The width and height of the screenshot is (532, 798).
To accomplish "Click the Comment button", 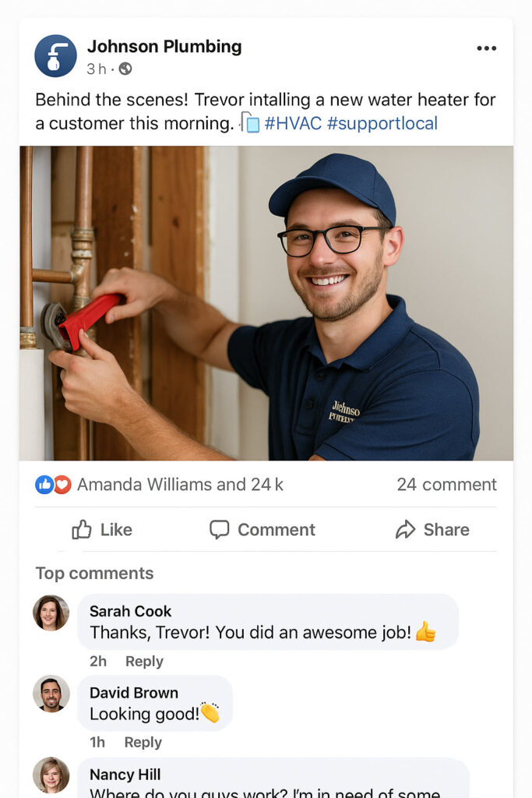I will click(262, 530).
